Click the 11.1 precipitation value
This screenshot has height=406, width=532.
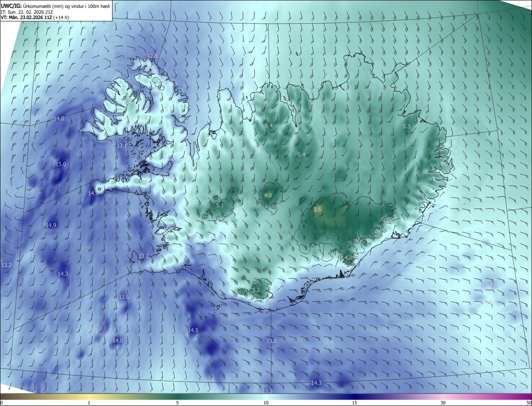click(29, 255)
